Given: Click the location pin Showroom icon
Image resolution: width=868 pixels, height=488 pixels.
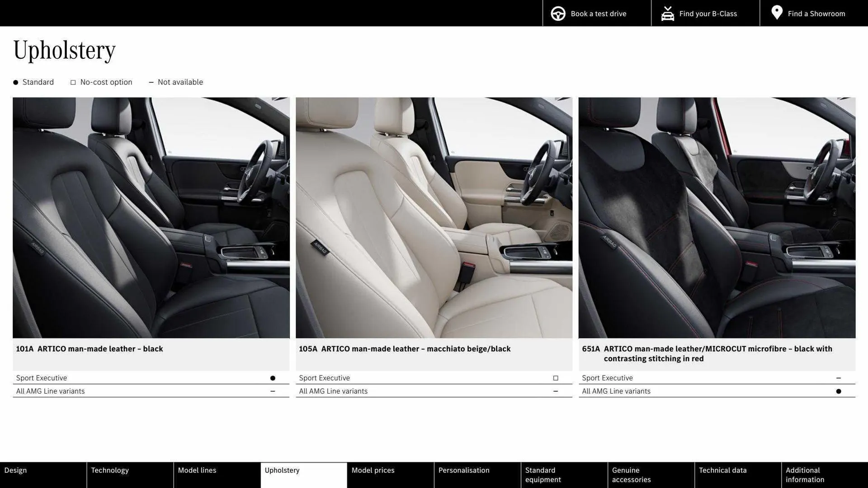Looking at the screenshot, I should [x=777, y=13].
